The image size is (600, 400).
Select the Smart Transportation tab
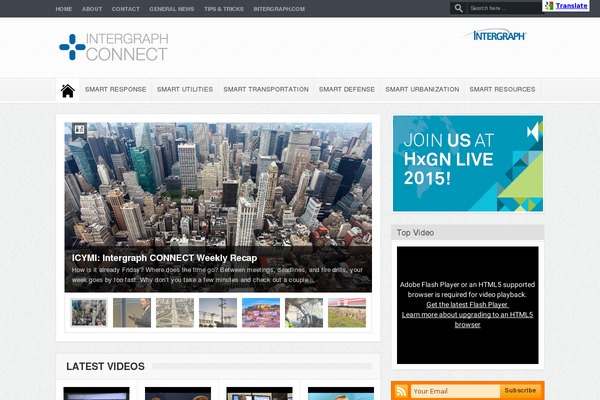click(266, 89)
